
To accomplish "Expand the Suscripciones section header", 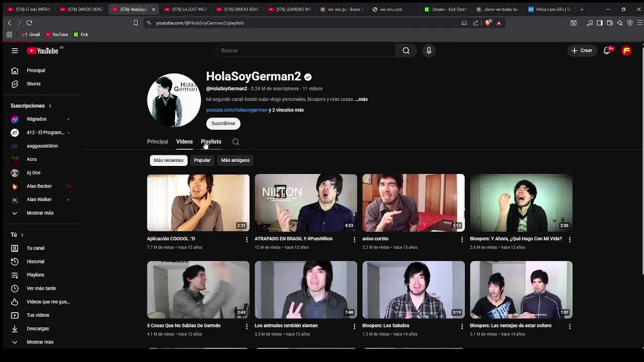I will [x=31, y=106].
